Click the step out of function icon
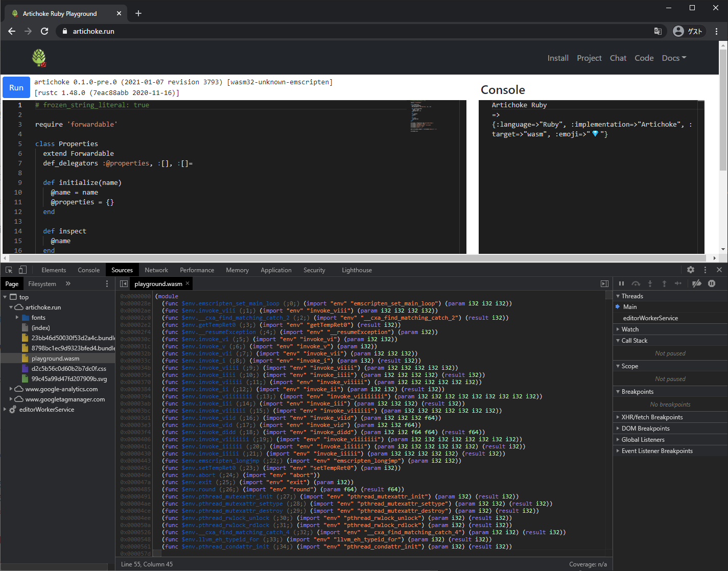Screen dimensions: 728x571 (664, 283)
